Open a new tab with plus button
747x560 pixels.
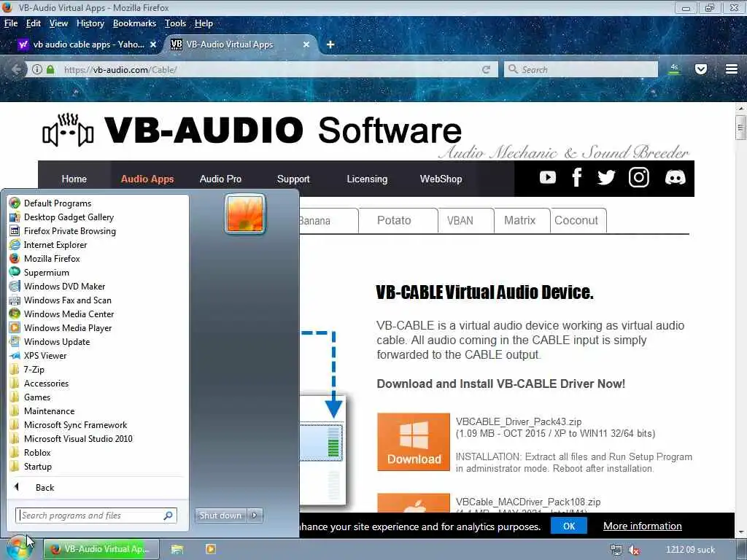tap(330, 44)
